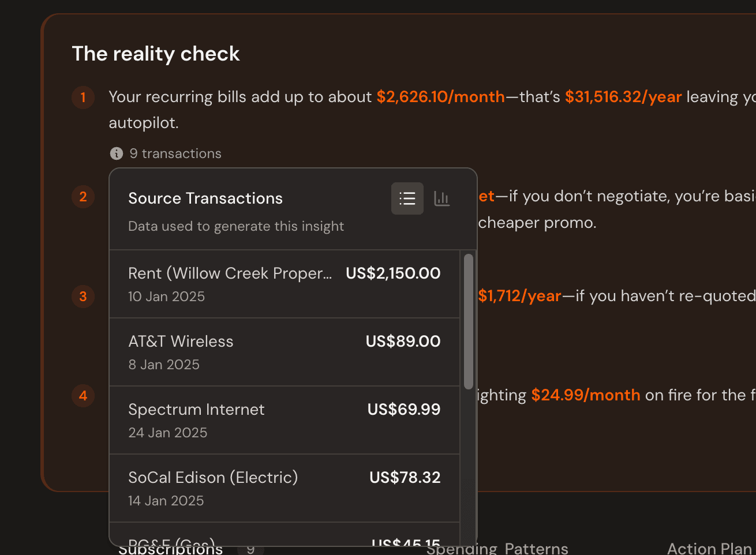The image size is (756, 555).
Task: Click the number 4 insight badge
Action: pyautogui.click(x=83, y=396)
